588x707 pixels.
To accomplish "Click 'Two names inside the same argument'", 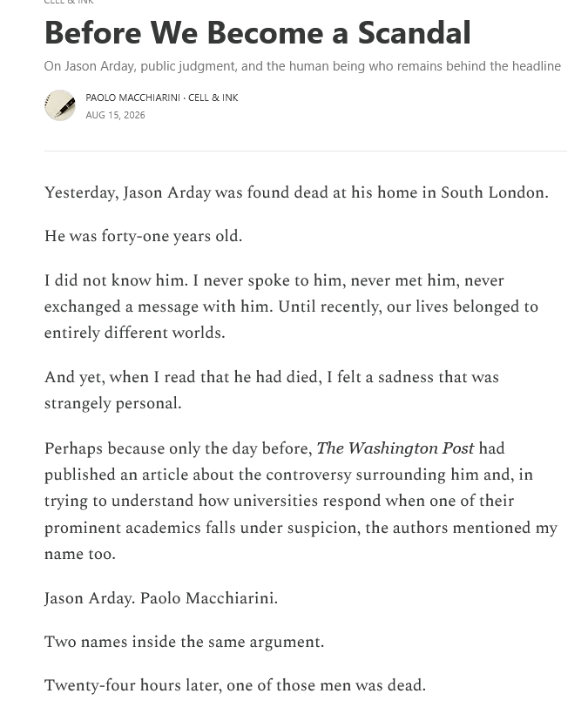I will tap(184, 642).
